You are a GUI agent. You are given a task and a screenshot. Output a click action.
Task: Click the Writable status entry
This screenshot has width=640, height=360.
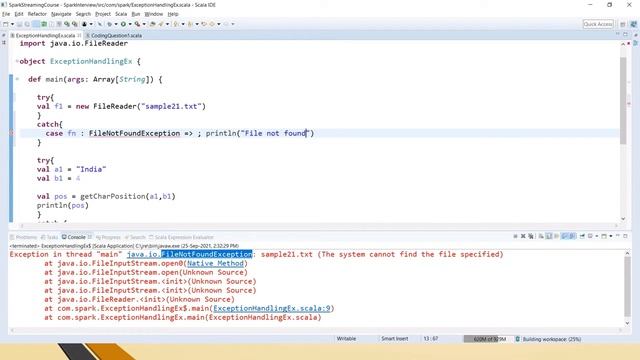click(x=346, y=339)
